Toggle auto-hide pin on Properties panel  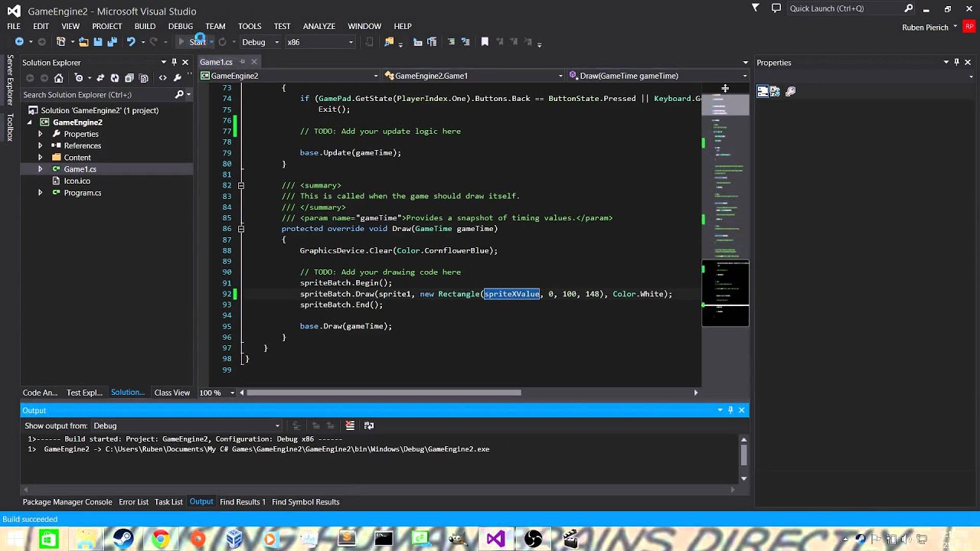956,63
